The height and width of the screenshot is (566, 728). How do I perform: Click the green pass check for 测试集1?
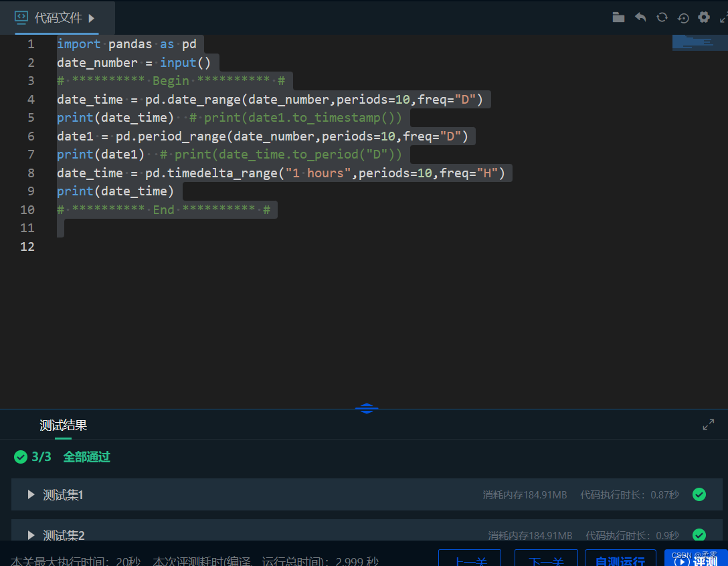point(699,494)
